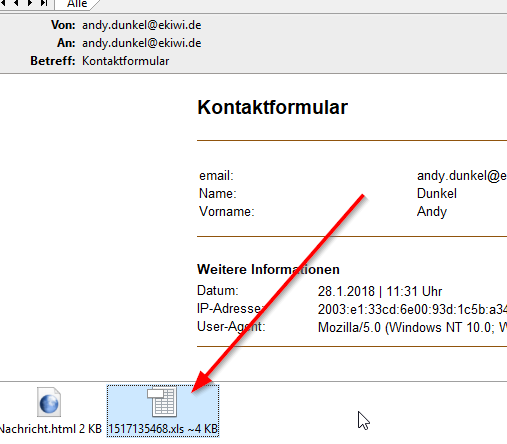507x444 pixels.
Task: Go to previous tab arrow
Action: (x=16, y=3)
